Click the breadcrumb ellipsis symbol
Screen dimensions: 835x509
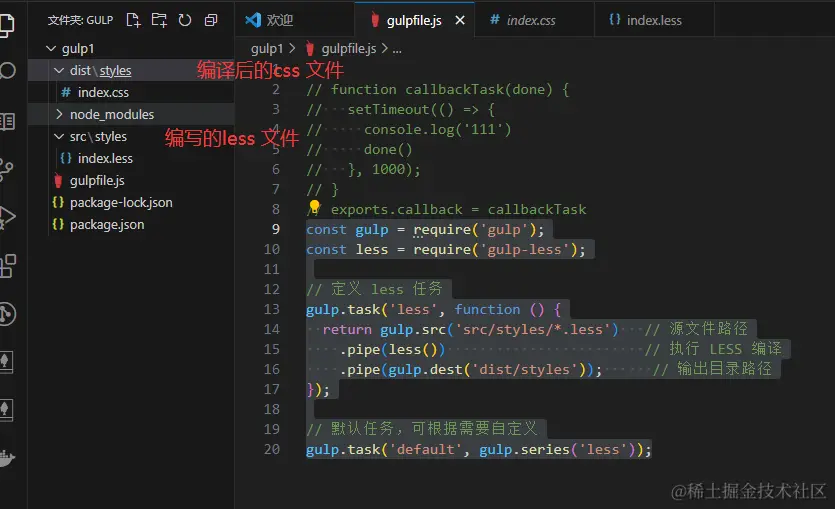pos(397,49)
